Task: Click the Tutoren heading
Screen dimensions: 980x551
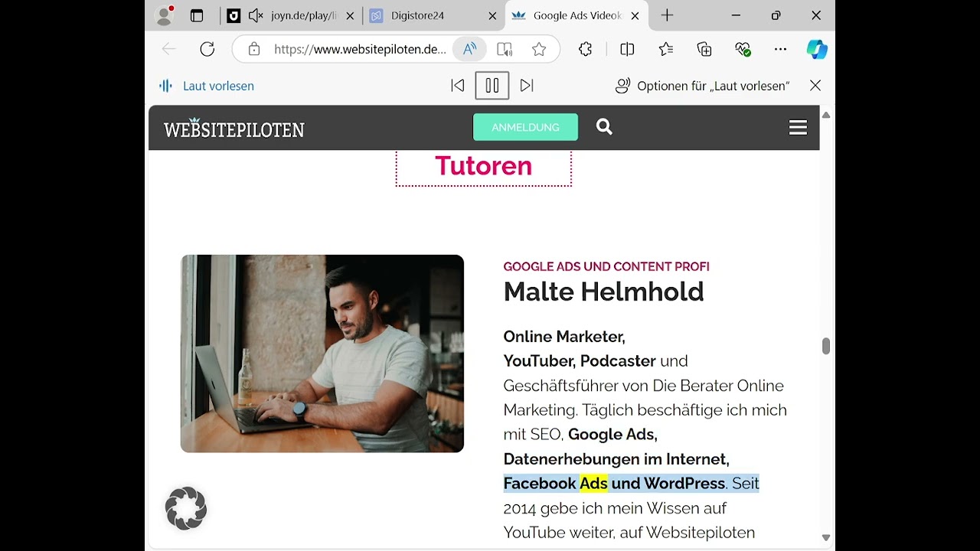Action: 483,166
